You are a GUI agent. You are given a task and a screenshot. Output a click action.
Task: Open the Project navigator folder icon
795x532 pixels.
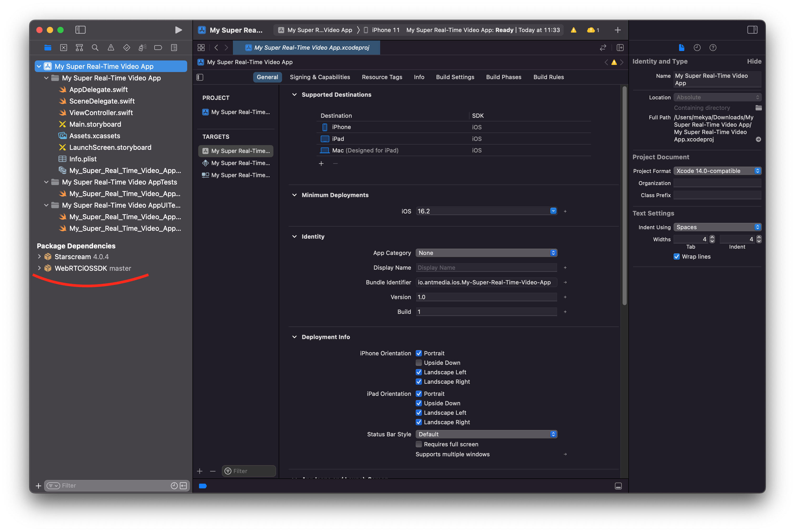(48, 48)
